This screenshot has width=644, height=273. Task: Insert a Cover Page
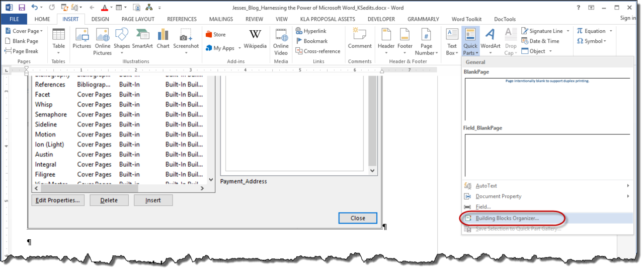24,31
